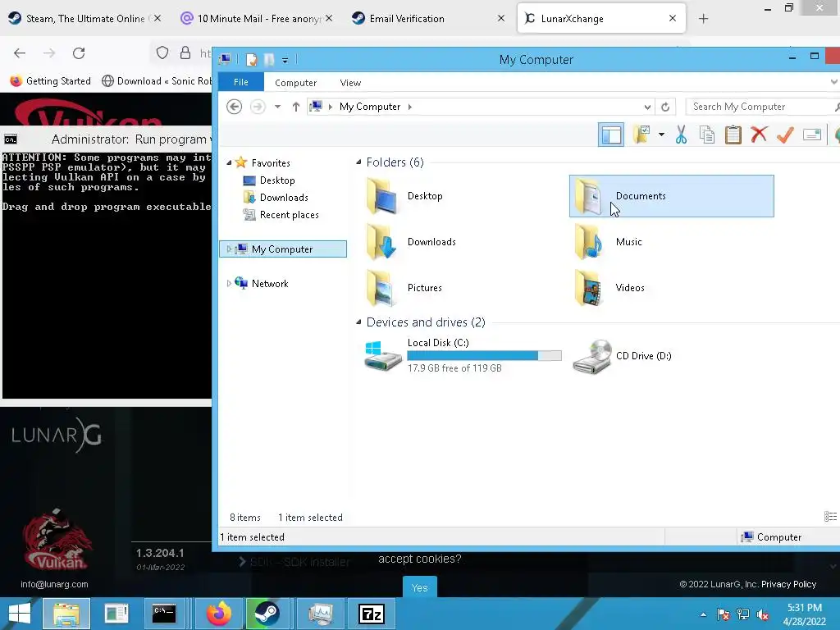840x630 pixels.
Task: Select Recent places in sidebar
Action: coord(289,215)
